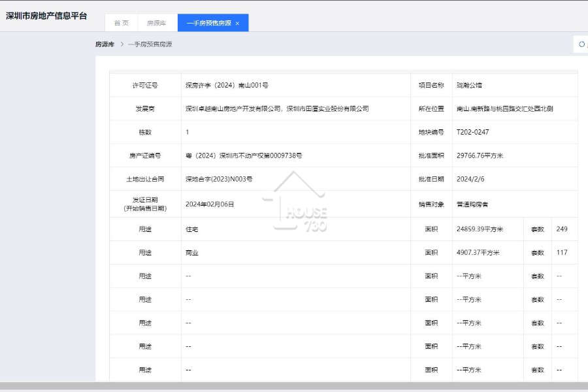
Task: Click the 所在位置 label cell
Action: [431, 109]
